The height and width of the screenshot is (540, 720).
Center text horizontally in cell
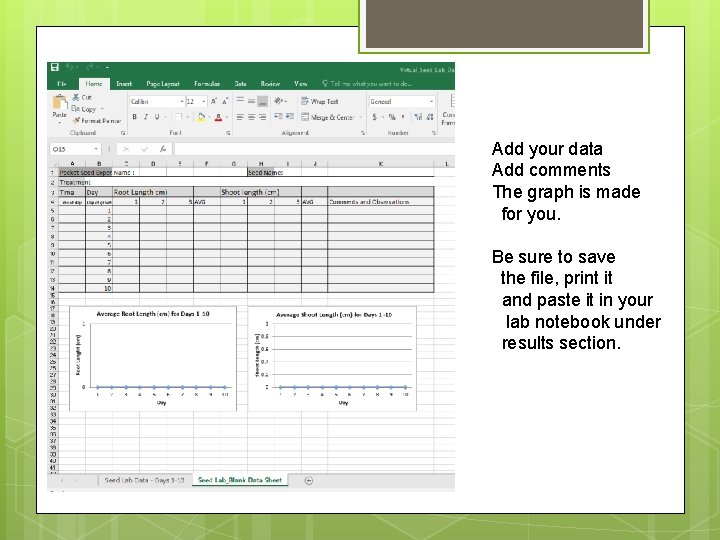[x=251, y=117]
